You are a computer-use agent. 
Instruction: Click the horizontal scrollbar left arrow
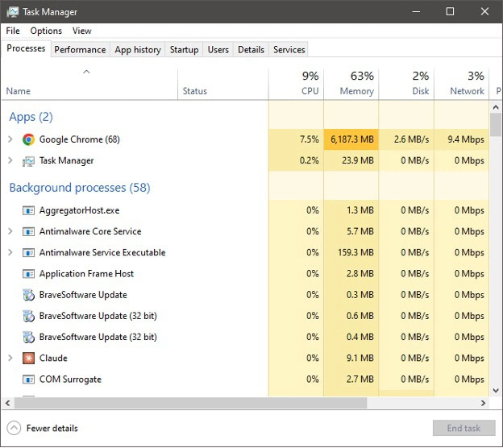click(x=8, y=403)
